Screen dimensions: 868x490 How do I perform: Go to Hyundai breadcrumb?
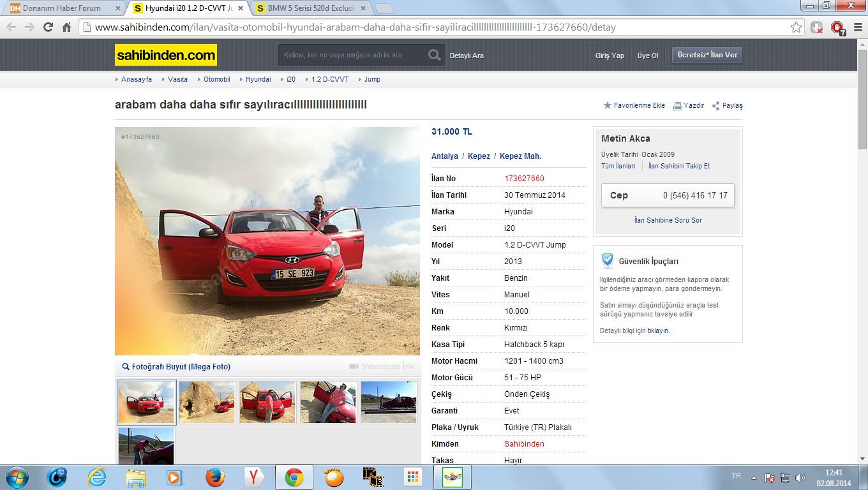pyautogui.click(x=258, y=79)
